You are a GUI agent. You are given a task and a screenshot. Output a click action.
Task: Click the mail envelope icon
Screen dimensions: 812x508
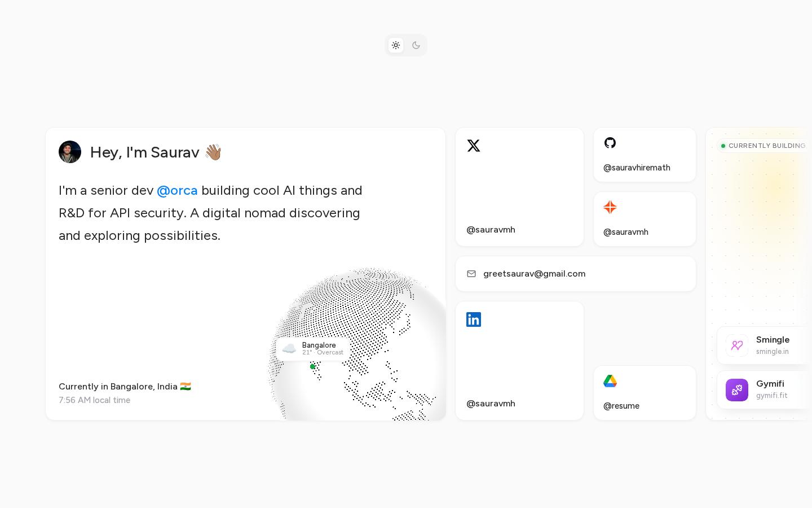coord(471,274)
